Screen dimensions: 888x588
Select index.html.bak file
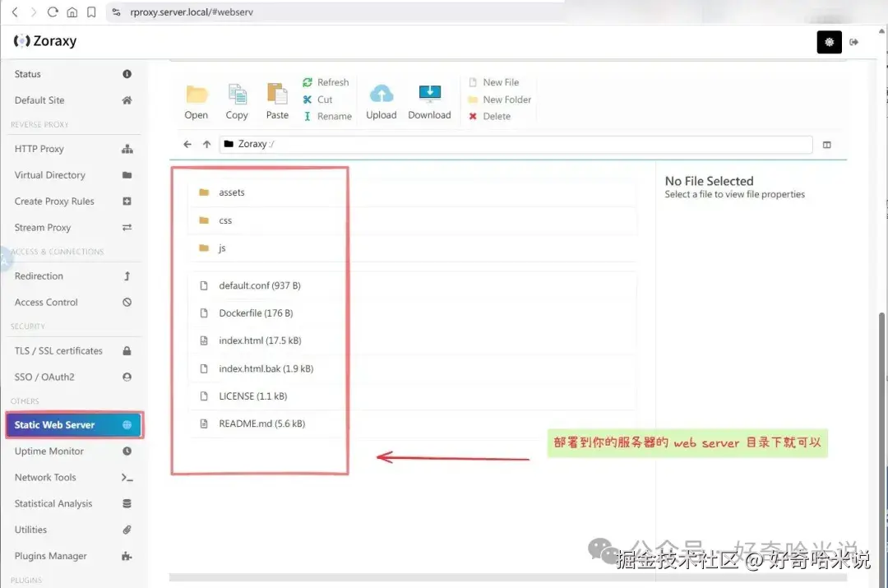click(x=412, y=368)
